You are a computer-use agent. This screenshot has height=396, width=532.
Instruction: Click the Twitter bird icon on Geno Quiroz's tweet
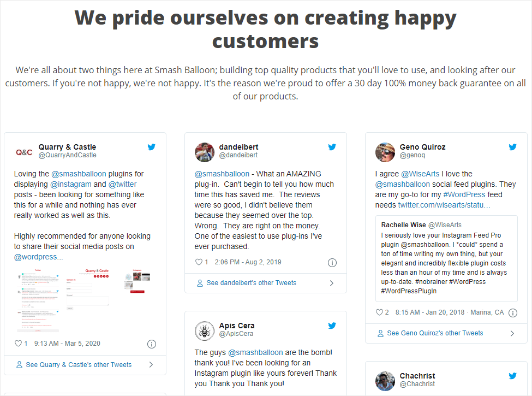point(512,146)
